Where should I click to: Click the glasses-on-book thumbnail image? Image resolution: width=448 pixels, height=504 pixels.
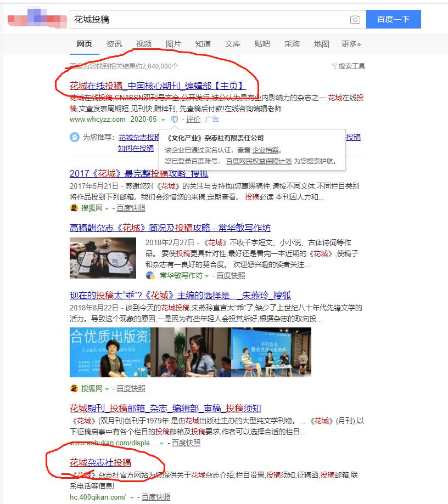coord(103,258)
